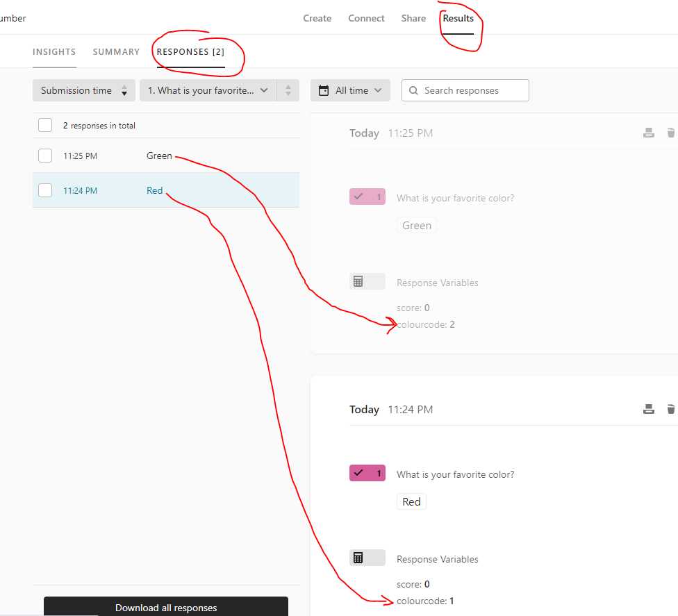Viewport: 678px width, 616px height.
Task: Select the Red response row
Action: [x=165, y=190]
